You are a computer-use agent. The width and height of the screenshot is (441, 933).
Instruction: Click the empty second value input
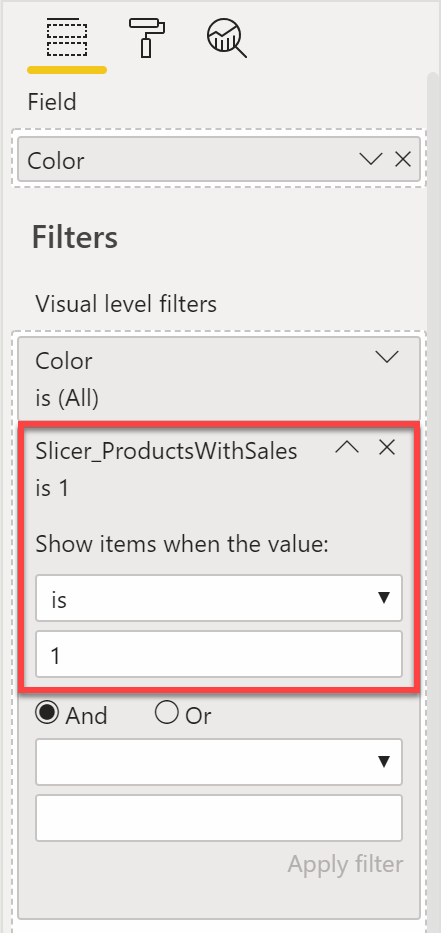coord(219,818)
